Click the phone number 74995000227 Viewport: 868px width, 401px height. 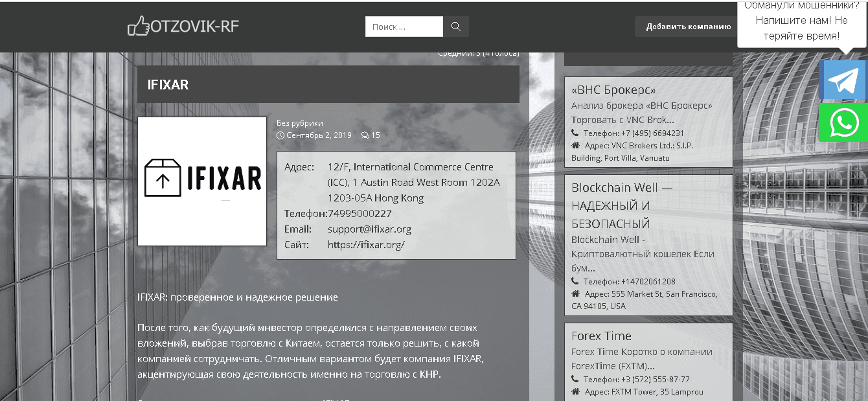click(x=360, y=213)
